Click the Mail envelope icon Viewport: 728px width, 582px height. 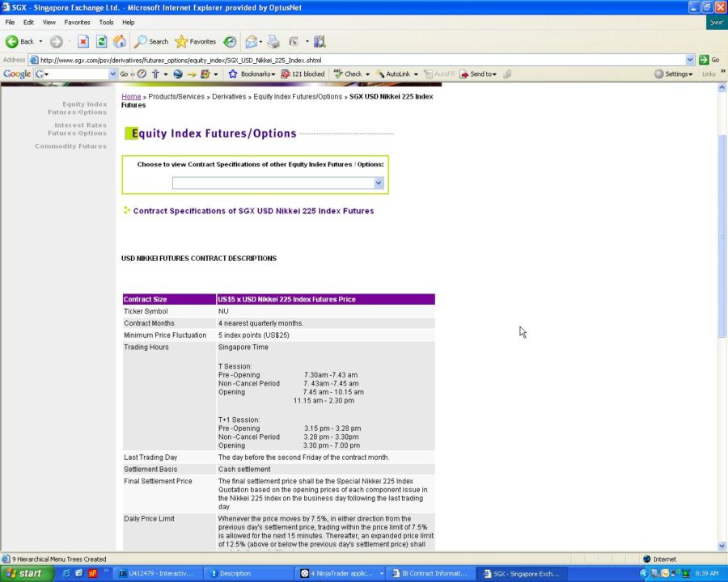coord(252,42)
